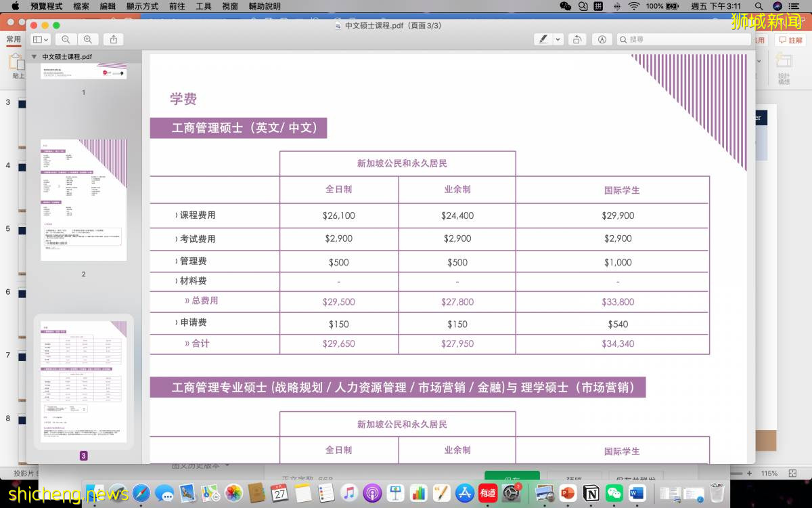The width and height of the screenshot is (812, 508).
Task: Toggle the sidebar view button in Preview
Action: click(x=39, y=39)
